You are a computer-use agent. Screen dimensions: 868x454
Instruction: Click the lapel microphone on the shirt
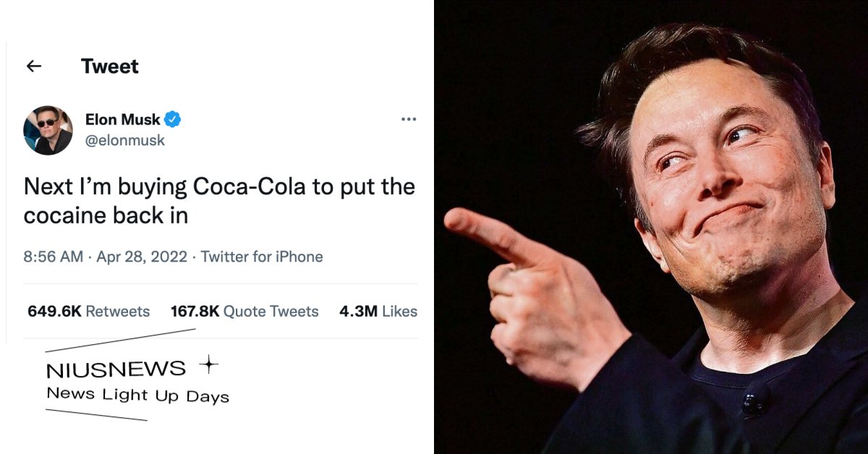click(756, 398)
